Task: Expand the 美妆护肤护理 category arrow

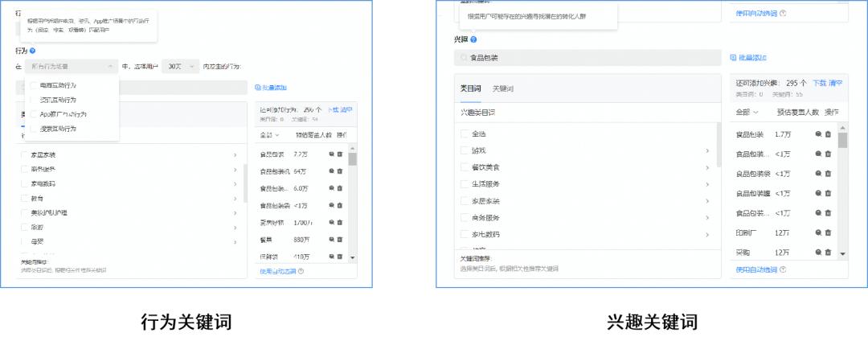Action: point(235,213)
